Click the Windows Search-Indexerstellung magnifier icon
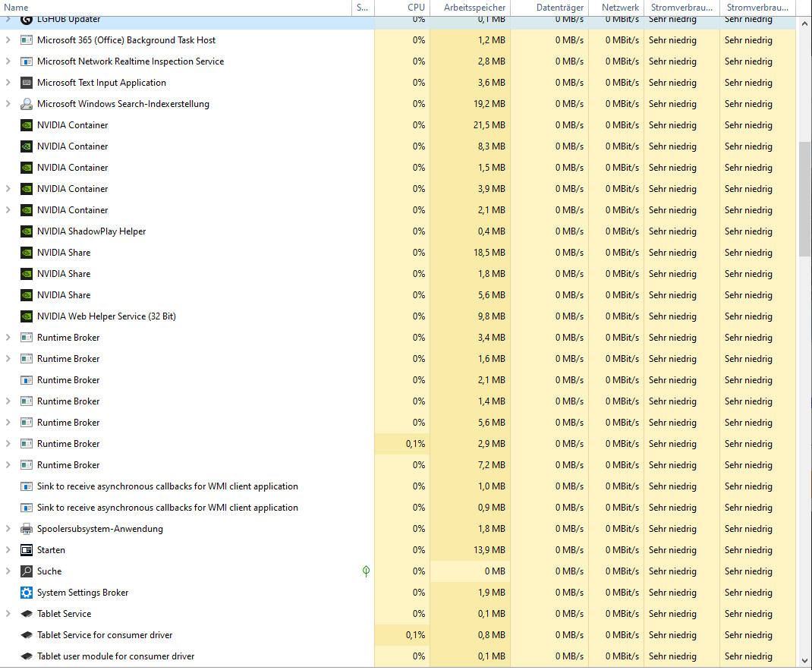This screenshot has width=812, height=670. 27,103
